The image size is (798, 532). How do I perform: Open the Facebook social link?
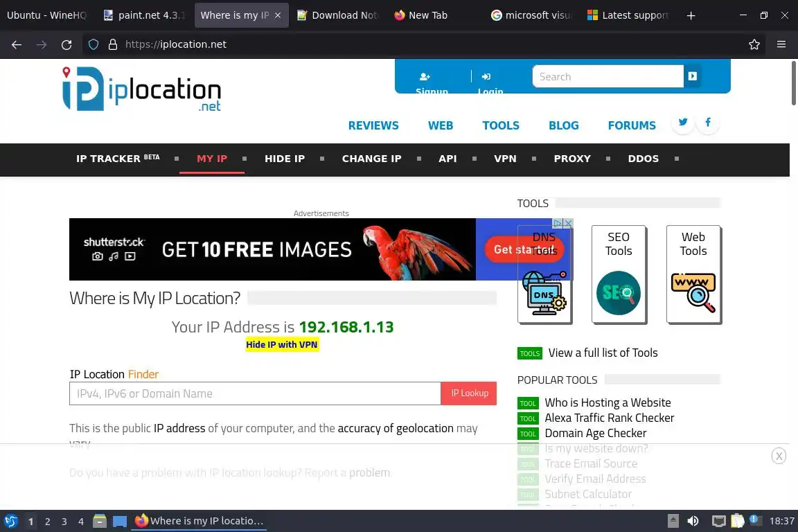coord(708,122)
